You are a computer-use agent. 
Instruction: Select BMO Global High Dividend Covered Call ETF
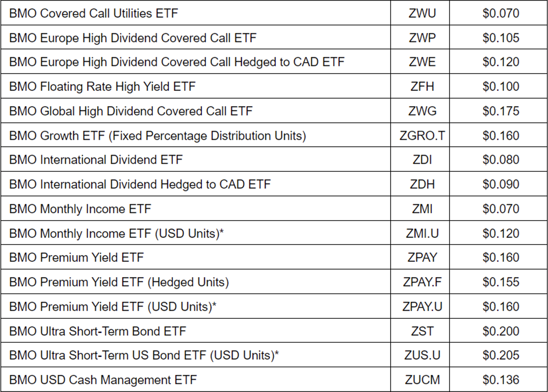point(131,111)
